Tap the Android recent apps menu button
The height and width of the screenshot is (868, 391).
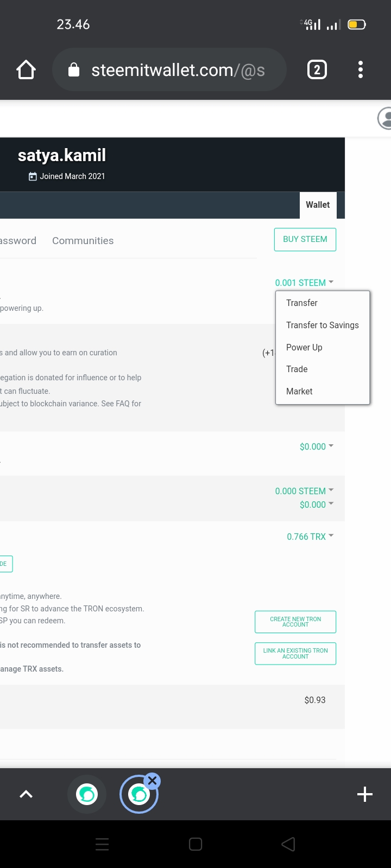[102, 844]
